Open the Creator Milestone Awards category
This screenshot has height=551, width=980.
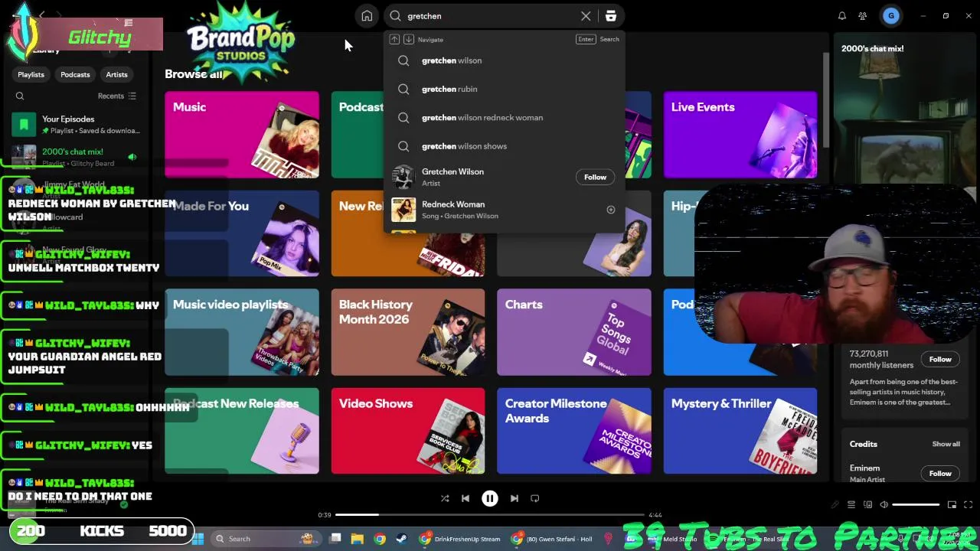pos(574,431)
